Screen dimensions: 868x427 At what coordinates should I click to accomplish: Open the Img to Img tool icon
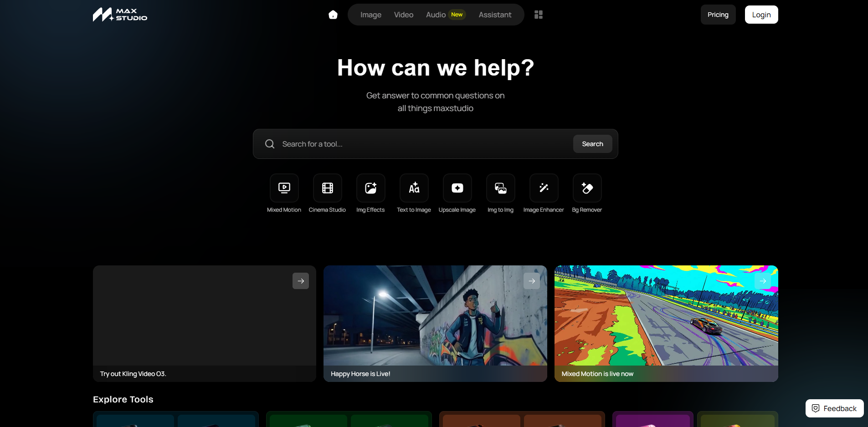point(501,188)
